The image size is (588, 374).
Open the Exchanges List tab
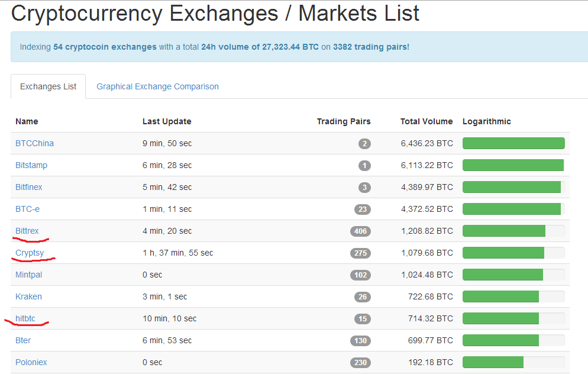click(48, 86)
